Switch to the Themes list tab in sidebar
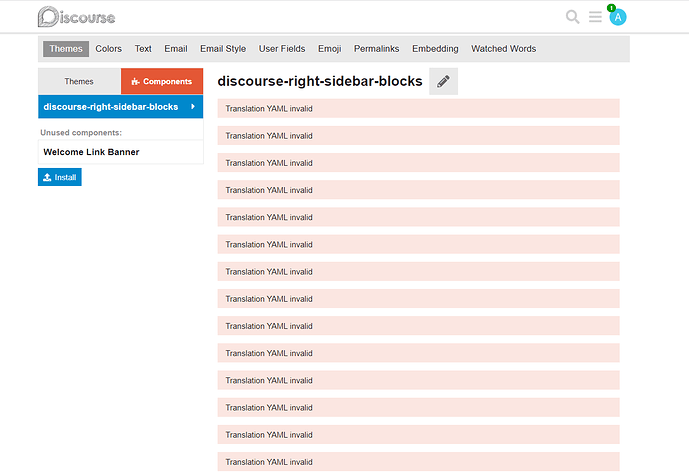Image resolution: width=689 pixels, height=476 pixels. (79, 81)
